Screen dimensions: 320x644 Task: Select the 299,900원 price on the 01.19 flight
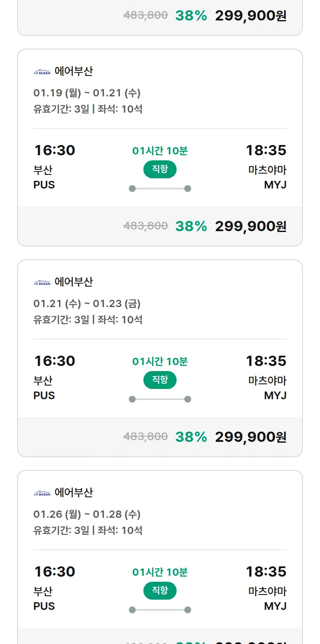[x=250, y=226]
